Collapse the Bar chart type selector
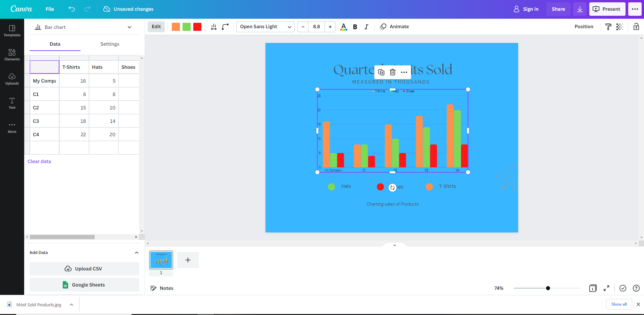This screenshot has width=644, height=315. coord(129,27)
